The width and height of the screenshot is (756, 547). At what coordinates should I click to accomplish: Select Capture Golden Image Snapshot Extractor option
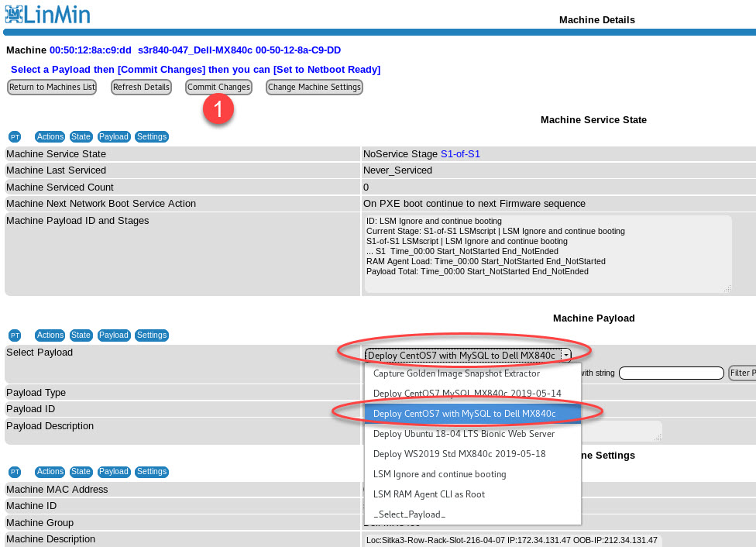coord(456,373)
